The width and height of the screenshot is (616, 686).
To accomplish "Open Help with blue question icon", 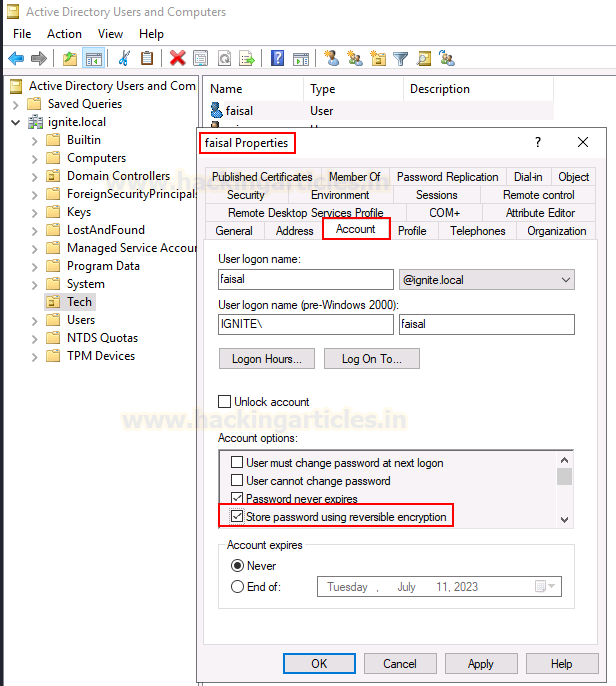I will 277,58.
